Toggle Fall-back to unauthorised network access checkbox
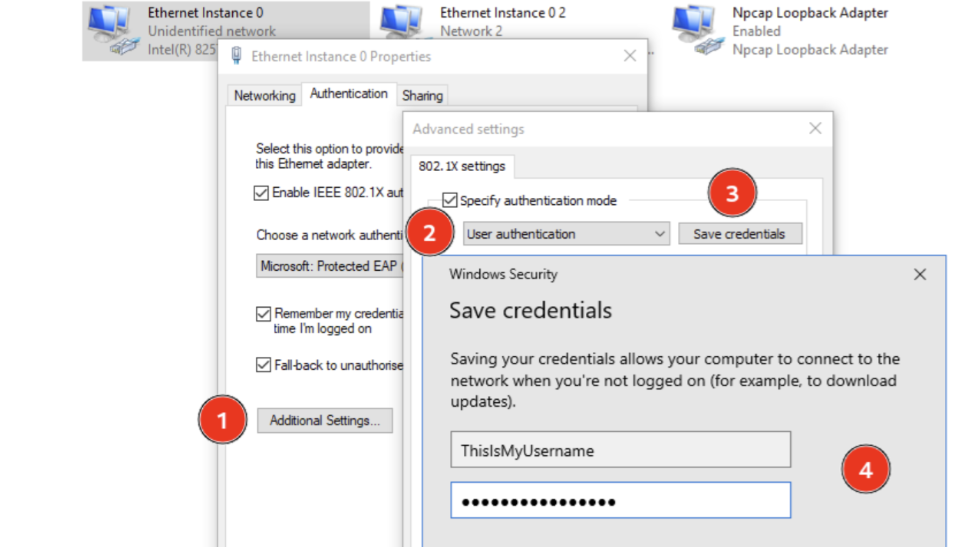The width and height of the screenshot is (973, 547). click(263, 364)
